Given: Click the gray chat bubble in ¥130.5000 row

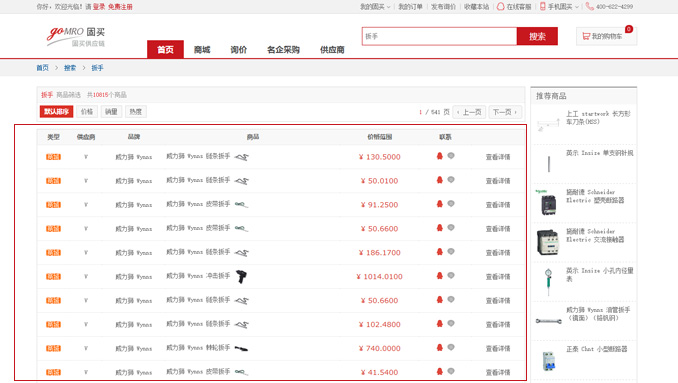Looking at the screenshot, I should pyautogui.click(x=451, y=156).
